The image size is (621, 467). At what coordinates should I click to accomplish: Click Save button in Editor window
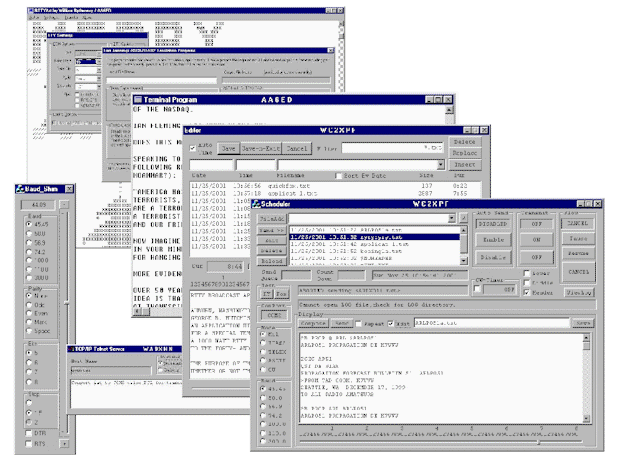(x=228, y=149)
